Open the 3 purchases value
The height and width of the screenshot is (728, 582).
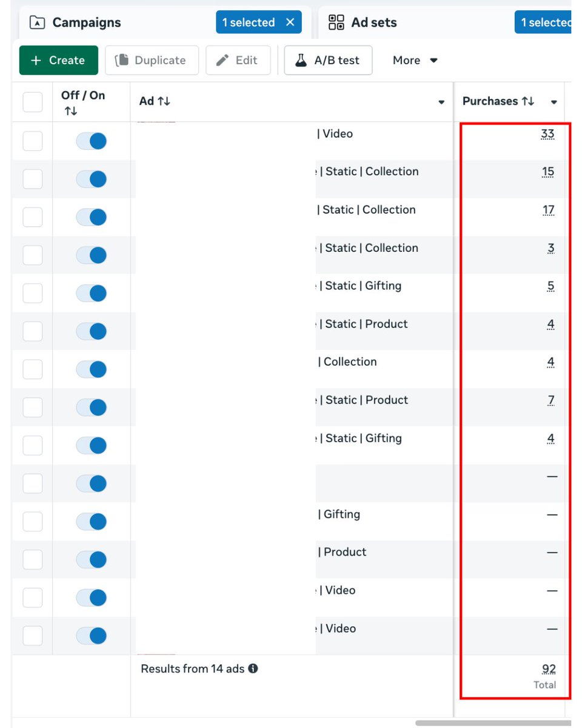(x=550, y=248)
